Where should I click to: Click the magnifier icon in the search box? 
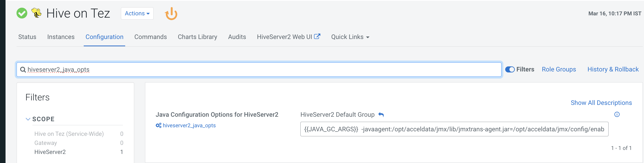coord(23,70)
